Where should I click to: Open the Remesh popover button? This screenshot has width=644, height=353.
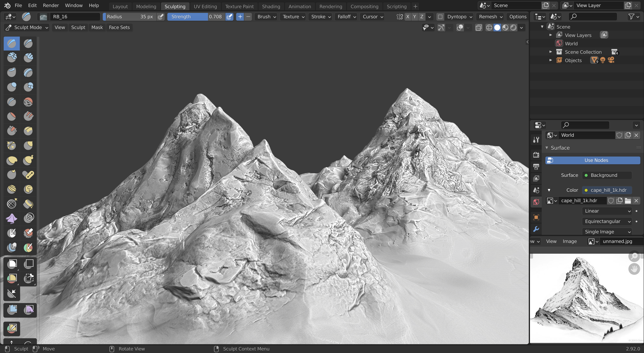tap(490, 17)
